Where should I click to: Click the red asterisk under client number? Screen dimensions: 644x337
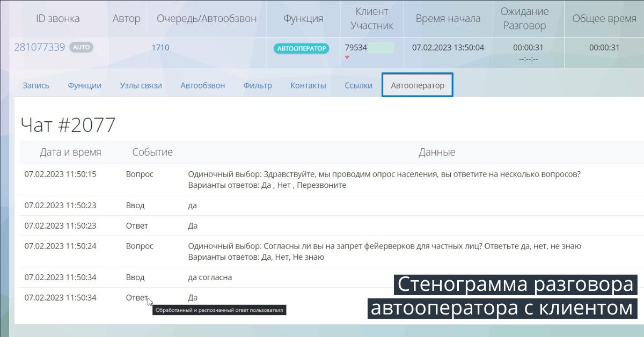347,58
